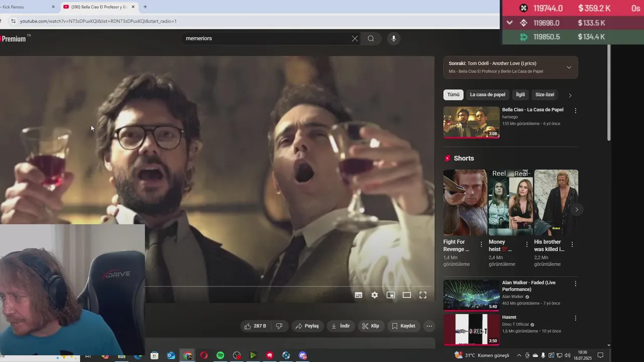Toggle theater mode on the player
Viewport: 644px width, 362px height.
pos(407,295)
